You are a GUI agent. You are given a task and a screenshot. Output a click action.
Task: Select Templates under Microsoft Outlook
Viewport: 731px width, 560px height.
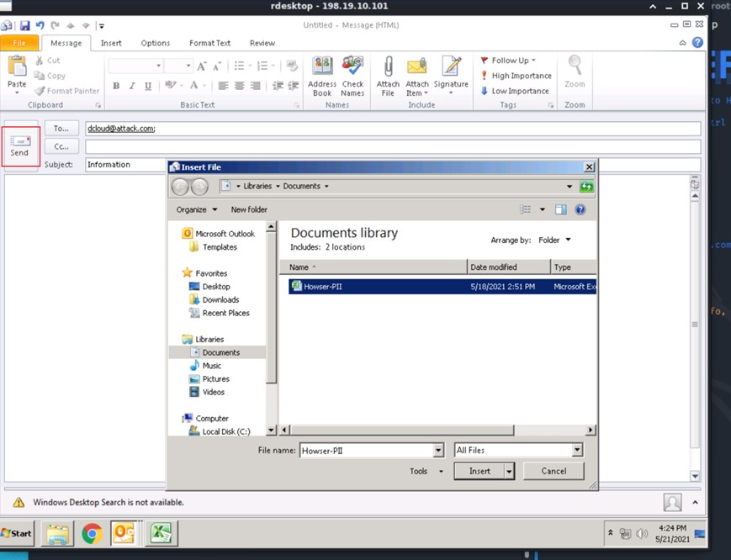click(213, 247)
